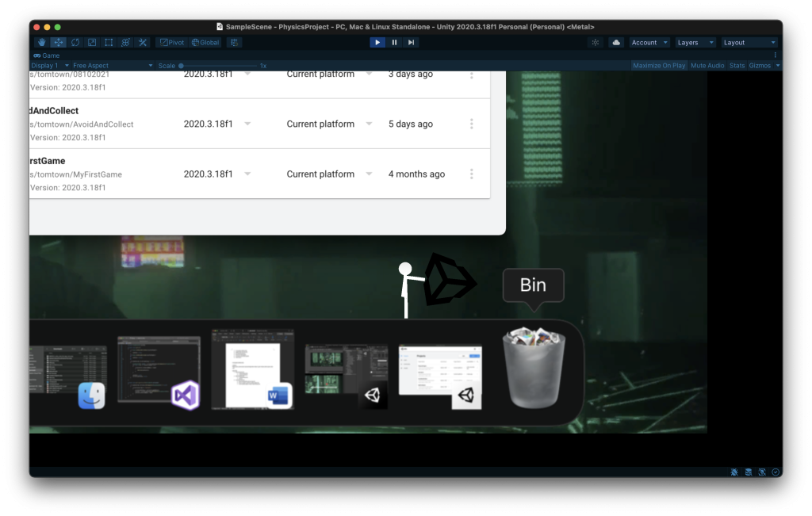Open the version dropdown in AvoidAndCollect row

247,124
